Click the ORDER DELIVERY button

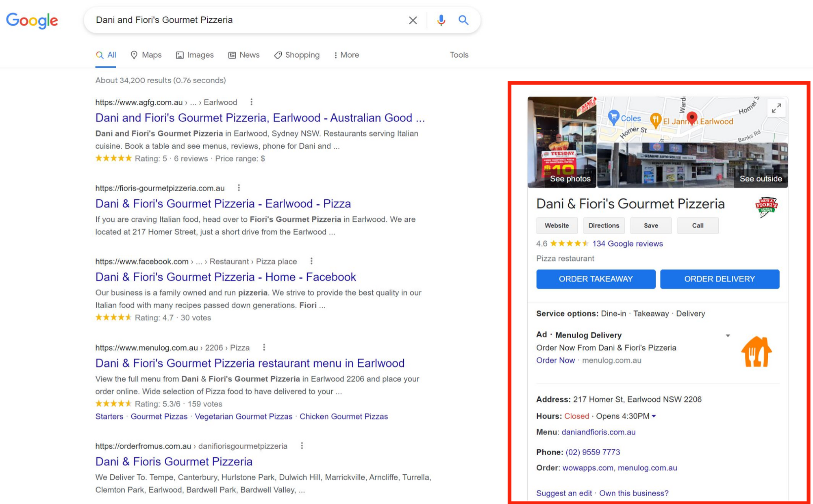point(720,279)
